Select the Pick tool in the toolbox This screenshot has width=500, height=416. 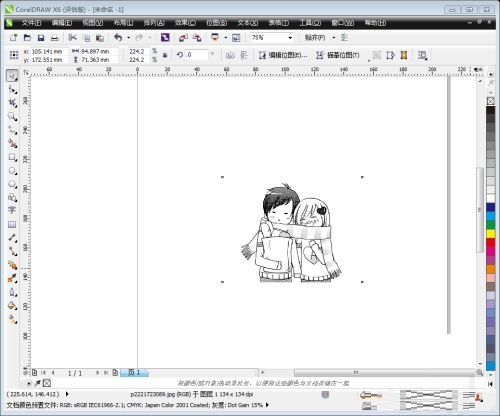(x=12, y=76)
